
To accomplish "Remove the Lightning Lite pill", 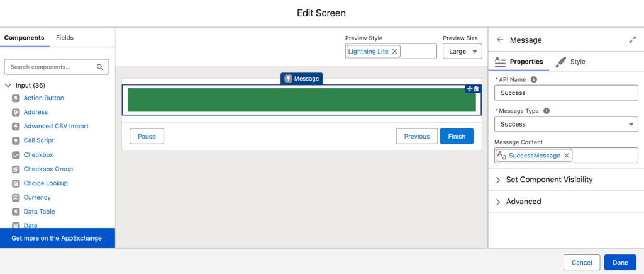I will (395, 52).
